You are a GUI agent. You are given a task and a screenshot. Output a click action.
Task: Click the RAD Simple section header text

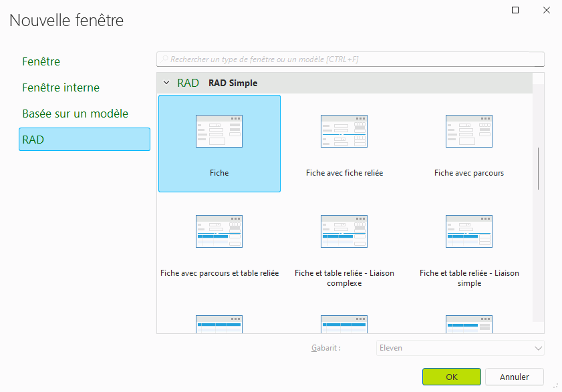pos(233,83)
